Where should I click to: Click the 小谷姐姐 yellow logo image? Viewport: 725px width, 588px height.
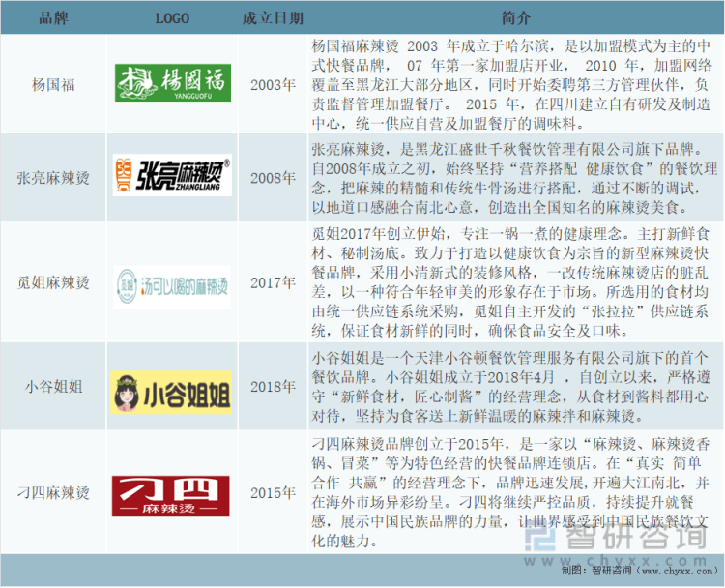pyautogui.click(x=171, y=393)
